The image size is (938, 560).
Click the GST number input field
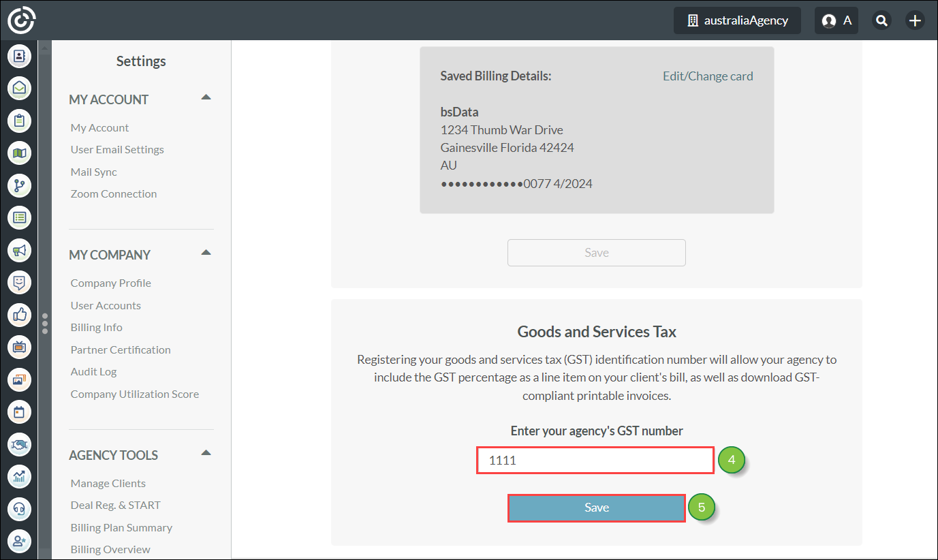(595, 461)
